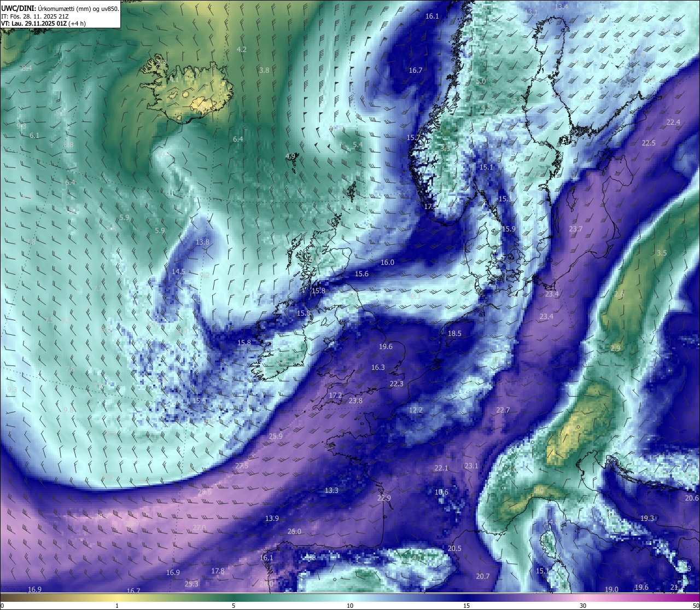Click the 15.9 value label
700x610 pixels.
pos(509,229)
